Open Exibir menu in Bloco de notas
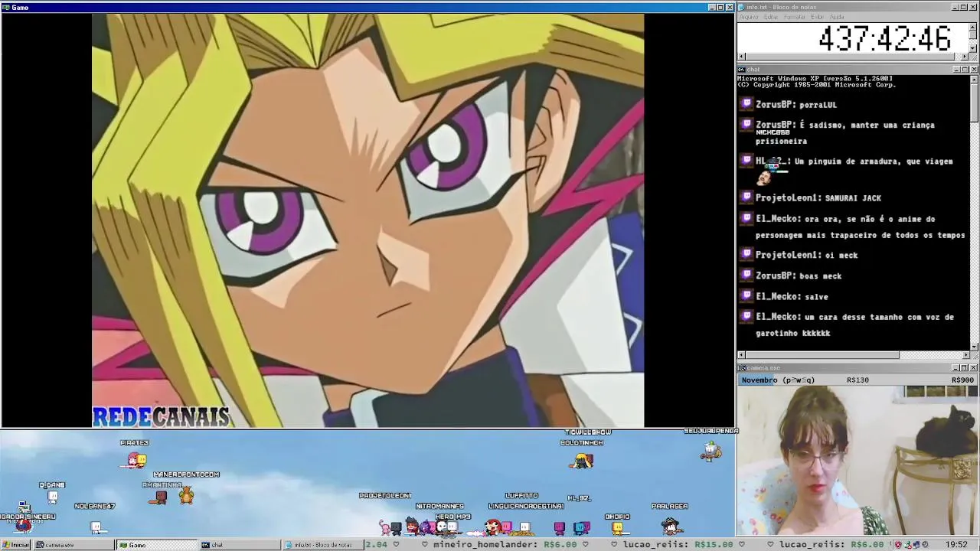 (817, 17)
